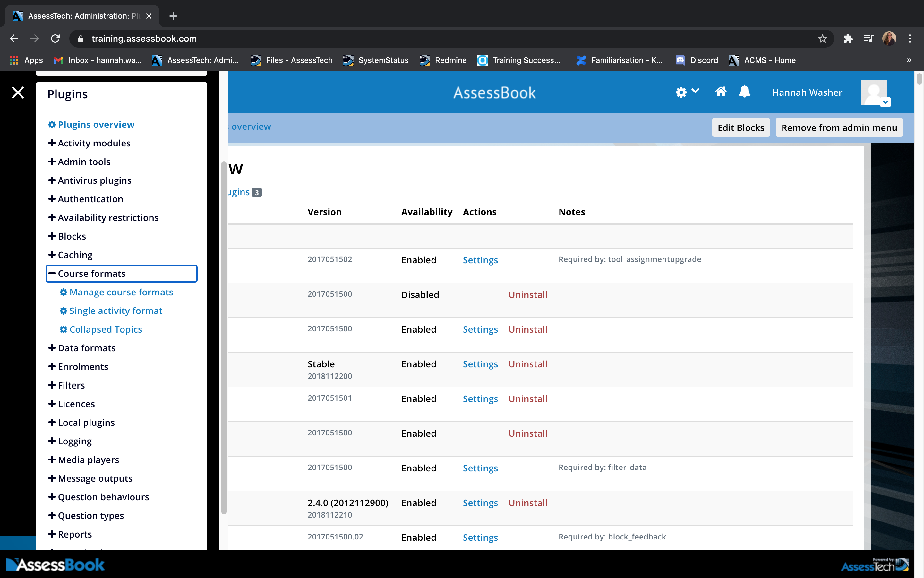Uninstall the Disabled 2017051500 plugin
Viewport: 924px width, 578px height.
click(528, 295)
